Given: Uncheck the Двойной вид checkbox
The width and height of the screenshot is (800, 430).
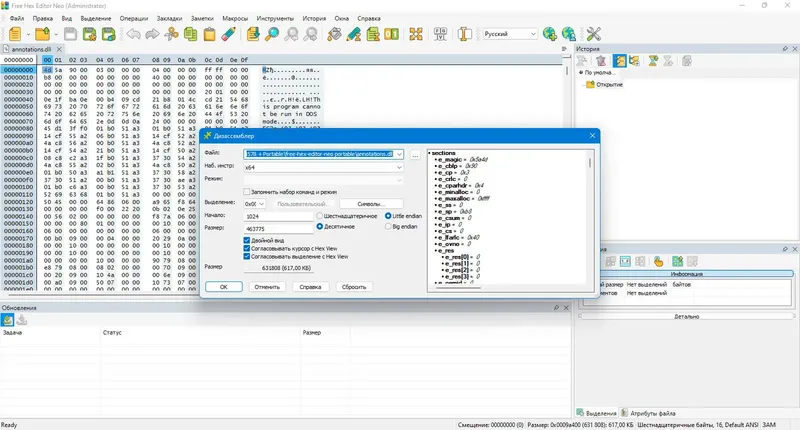Looking at the screenshot, I should coord(247,240).
